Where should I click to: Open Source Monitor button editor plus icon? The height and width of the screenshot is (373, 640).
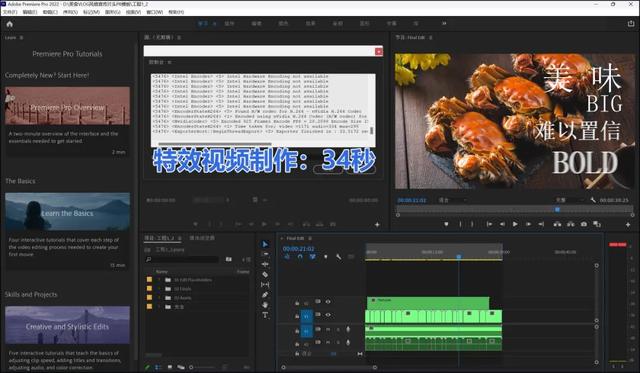pyautogui.click(x=377, y=224)
